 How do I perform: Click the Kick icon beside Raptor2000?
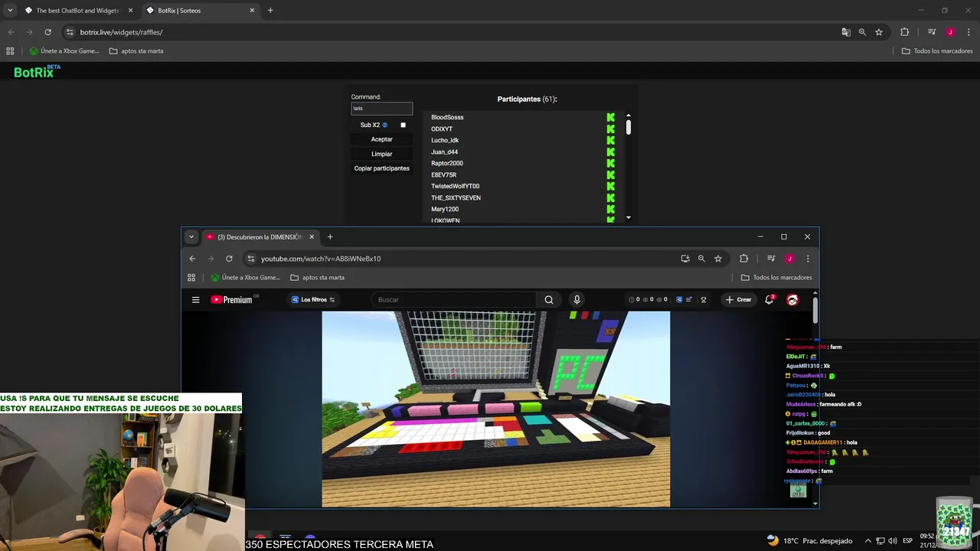[x=611, y=163]
